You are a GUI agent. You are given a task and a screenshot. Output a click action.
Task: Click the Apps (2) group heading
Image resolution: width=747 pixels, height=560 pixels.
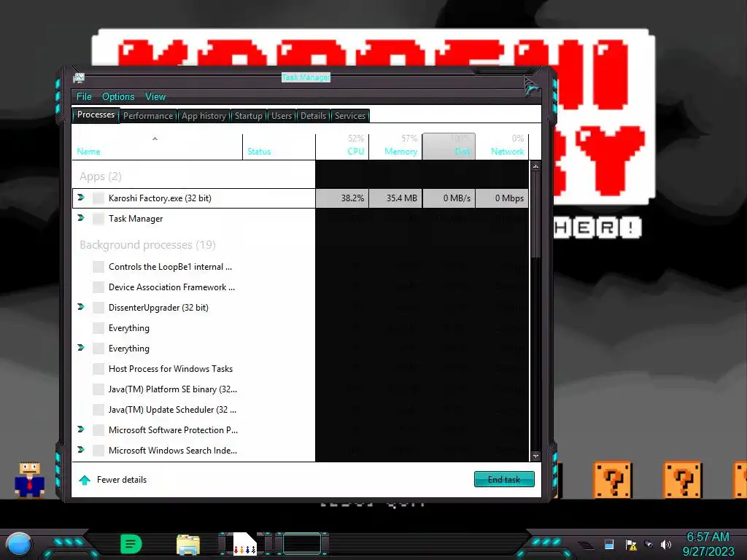coord(101,176)
